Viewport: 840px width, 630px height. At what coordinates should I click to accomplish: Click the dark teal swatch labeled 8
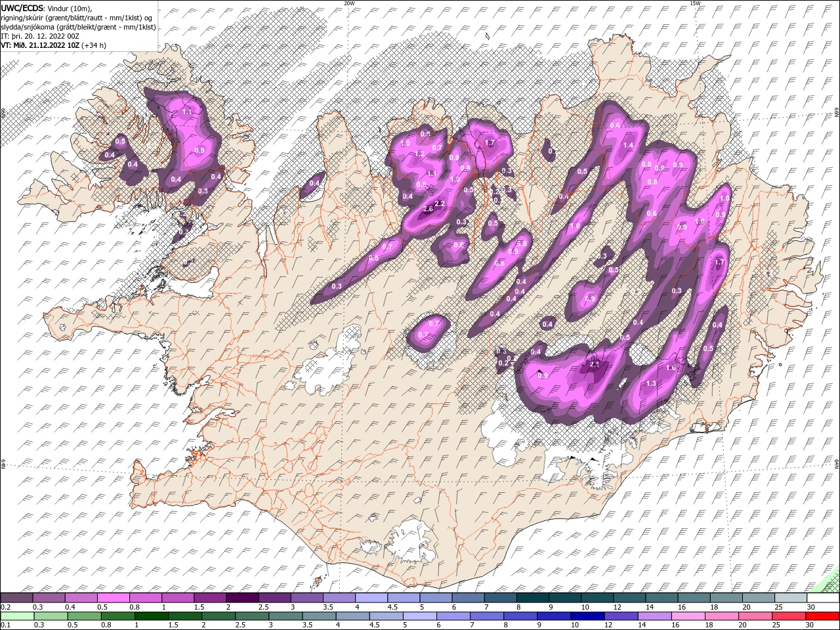[533, 598]
